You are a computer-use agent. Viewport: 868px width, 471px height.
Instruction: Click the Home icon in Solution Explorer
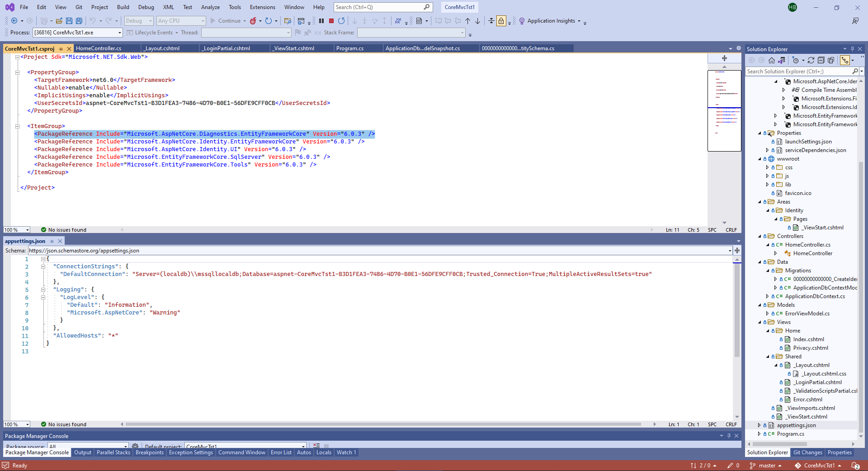point(772,60)
